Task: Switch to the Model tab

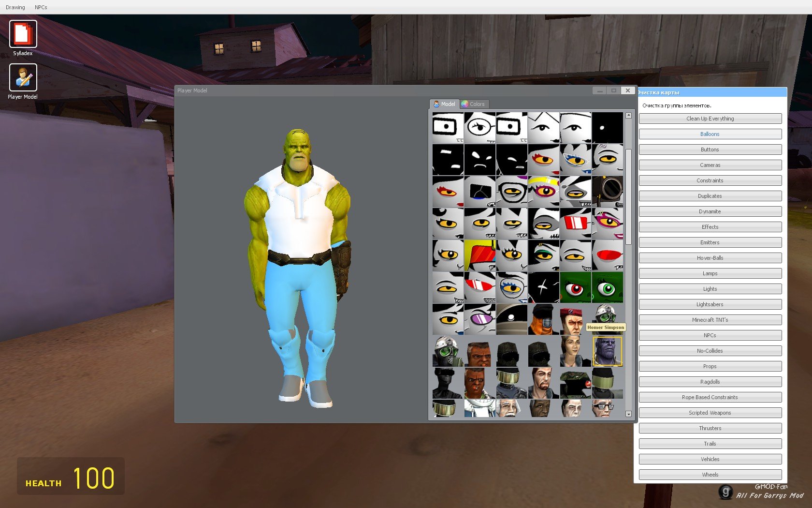Action: click(444, 104)
